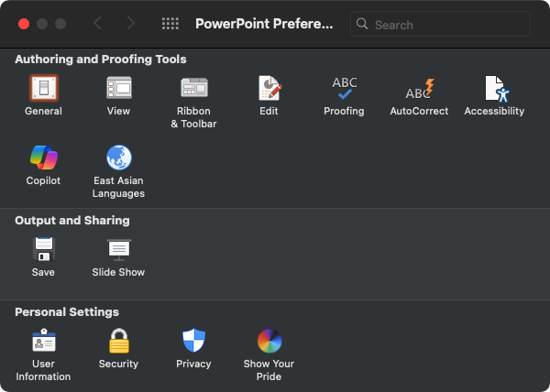Close the PowerPoint Preferences window
Image resolution: width=550 pixels, height=392 pixels.
24,24
